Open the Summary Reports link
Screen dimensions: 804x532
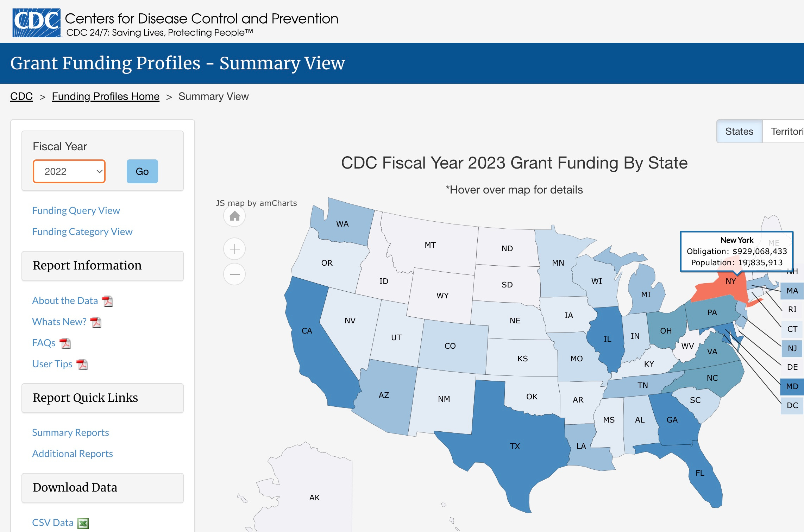click(70, 432)
